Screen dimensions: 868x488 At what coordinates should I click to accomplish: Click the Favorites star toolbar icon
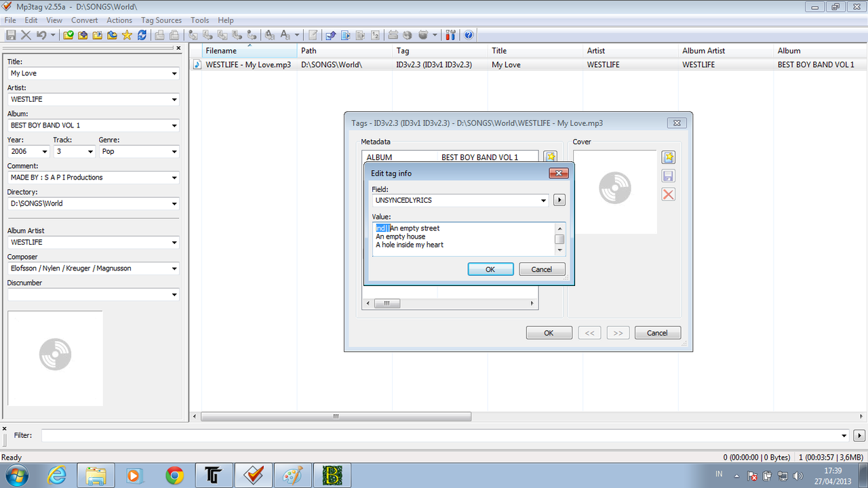point(127,35)
